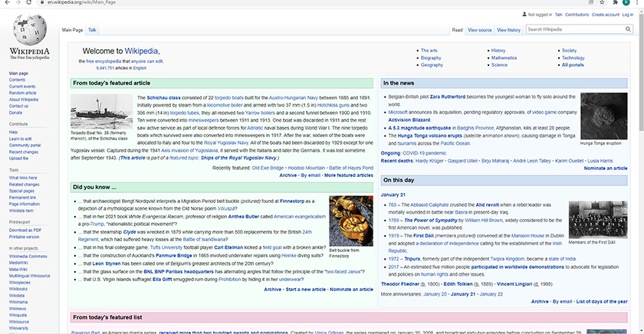Screen dimensions: 644x334
Task: Click the padlock site info icon
Action: click(41, 2)
